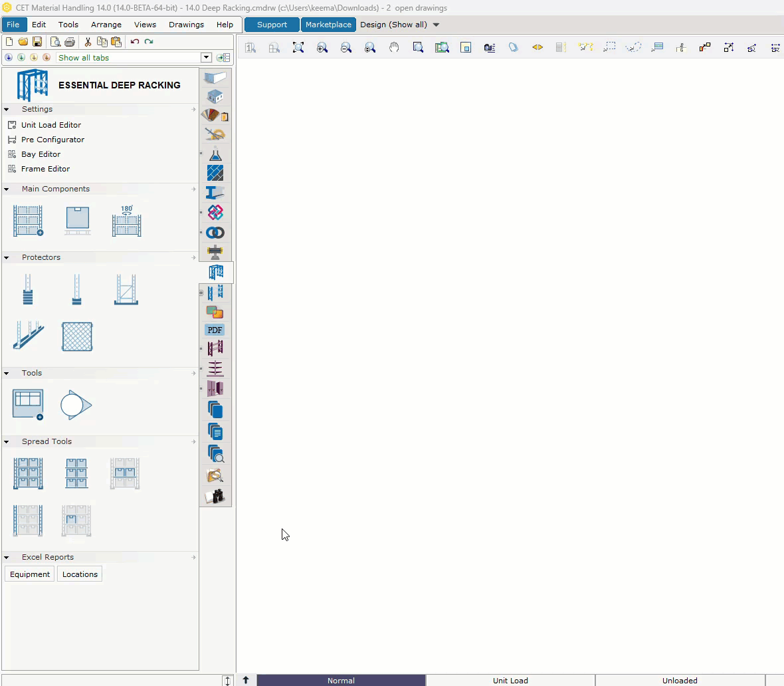Screen dimensions: 784x686
Task: Click the rack insert icon in Main Components
Action: [x=28, y=221]
